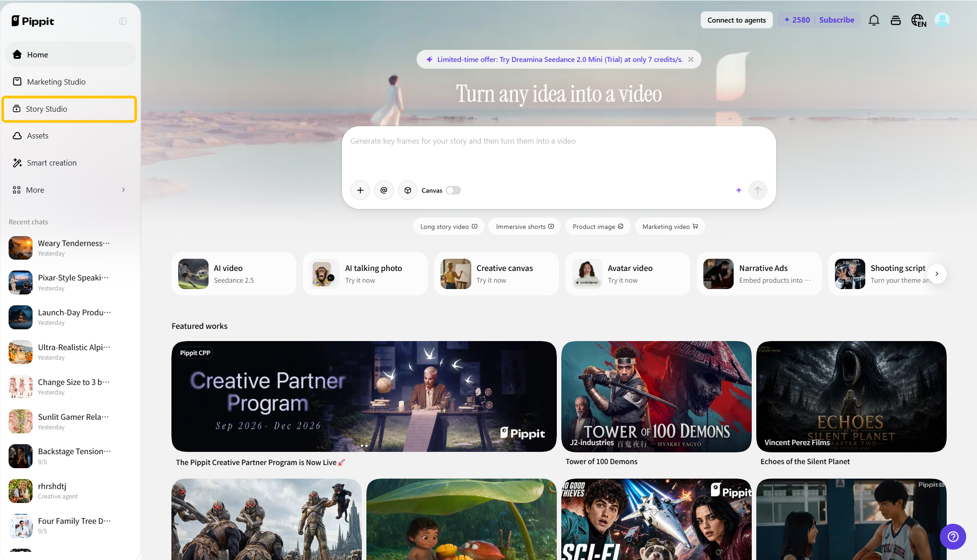This screenshot has width=977, height=560.
Task: Click the cube model selector icon
Action: pyautogui.click(x=408, y=190)
